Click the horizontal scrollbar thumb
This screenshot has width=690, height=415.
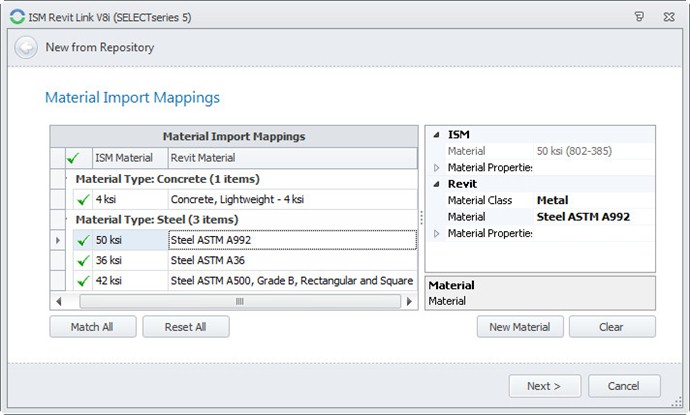pyautogui.click(x=240, y=301)
